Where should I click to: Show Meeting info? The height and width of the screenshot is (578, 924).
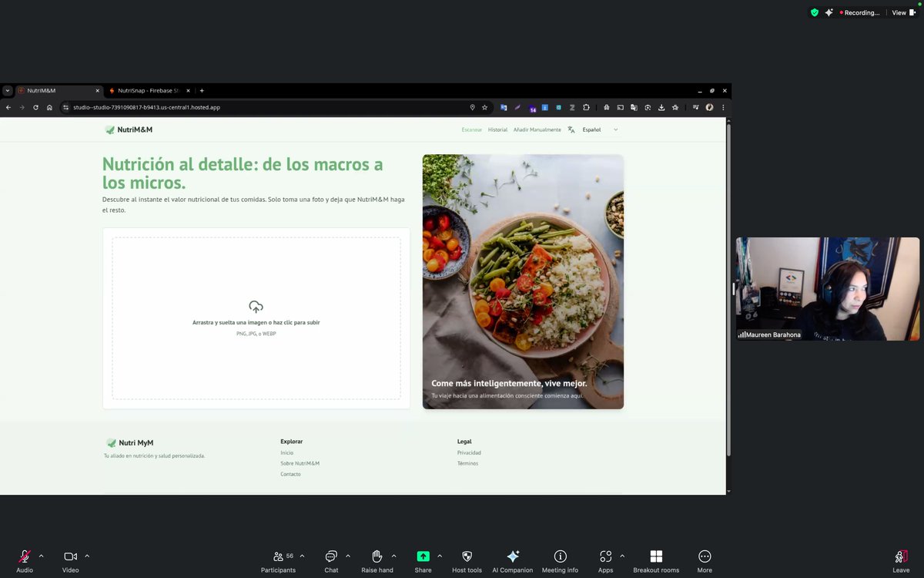560,560
